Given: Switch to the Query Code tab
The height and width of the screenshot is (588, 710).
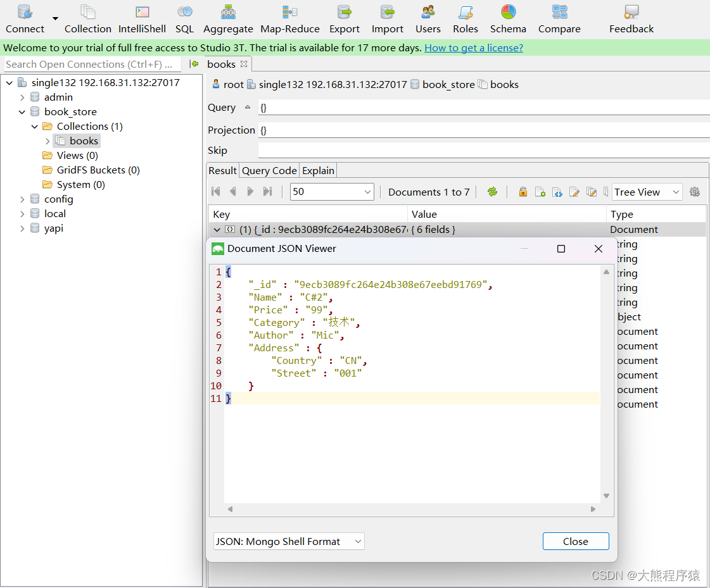Looking at the screenshot, I should (269, 170).
